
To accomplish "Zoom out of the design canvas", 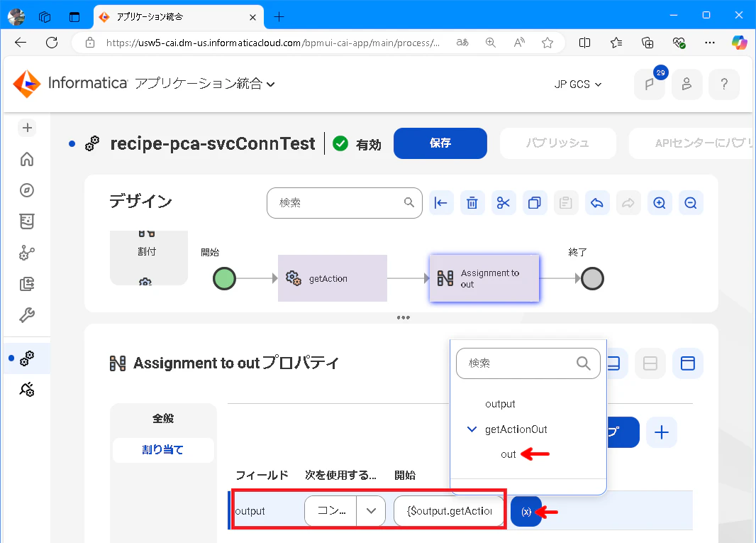I will coord(691,203).
